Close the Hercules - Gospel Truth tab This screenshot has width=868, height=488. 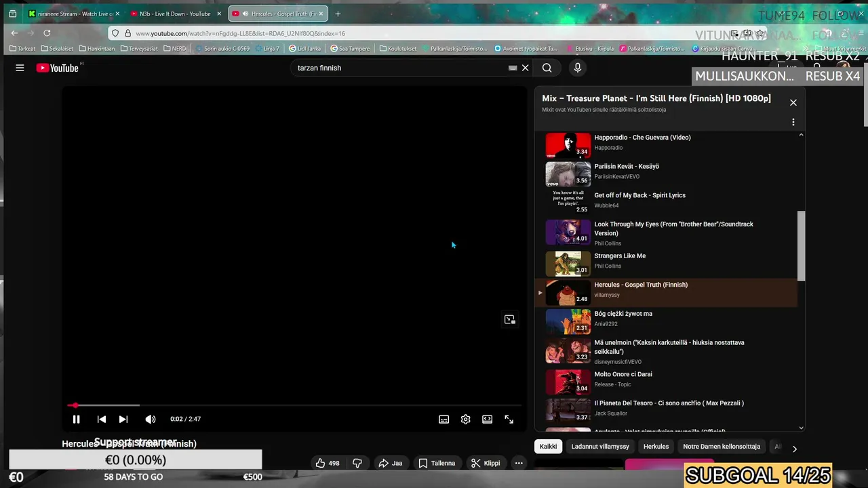[321, 14]
